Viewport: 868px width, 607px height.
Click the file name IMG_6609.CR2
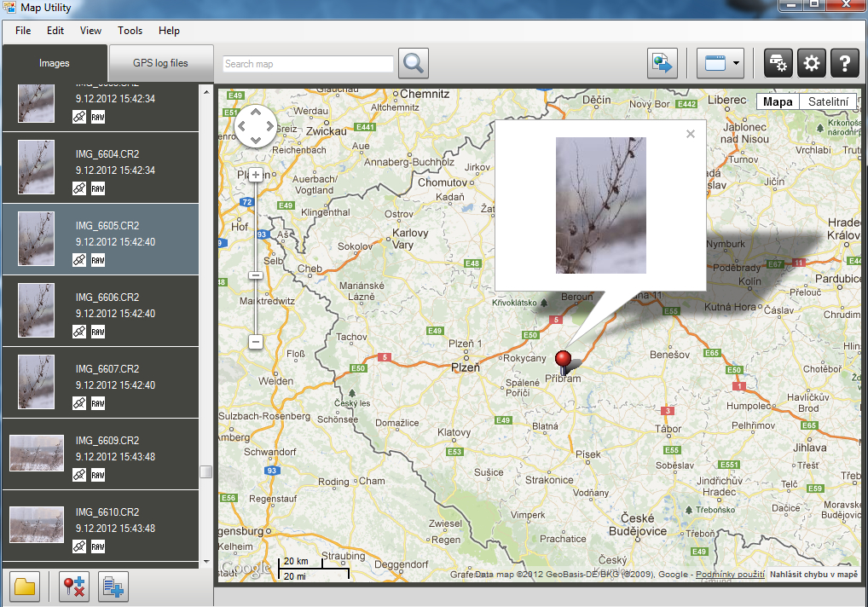tap(107, 441)
